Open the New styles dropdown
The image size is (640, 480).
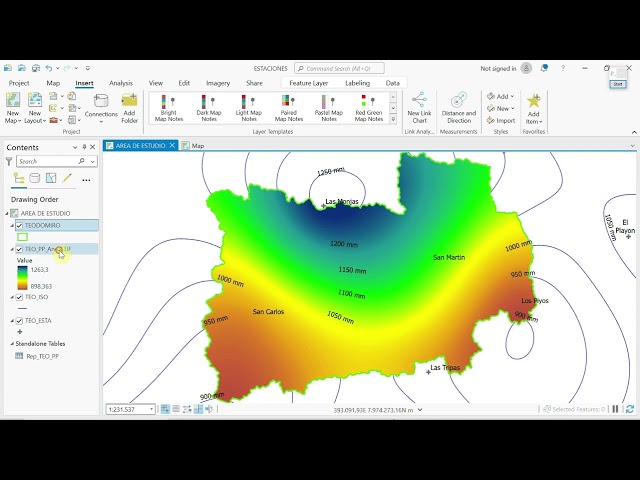(501, 109)
